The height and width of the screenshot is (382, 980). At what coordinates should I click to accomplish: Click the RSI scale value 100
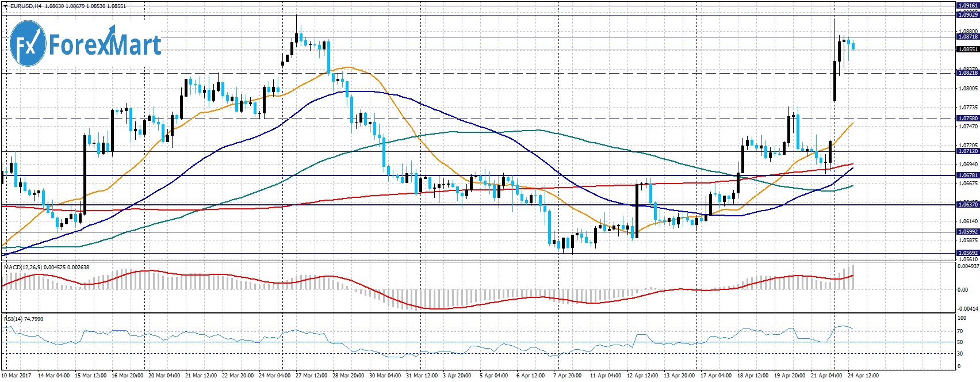pos(962,318)
